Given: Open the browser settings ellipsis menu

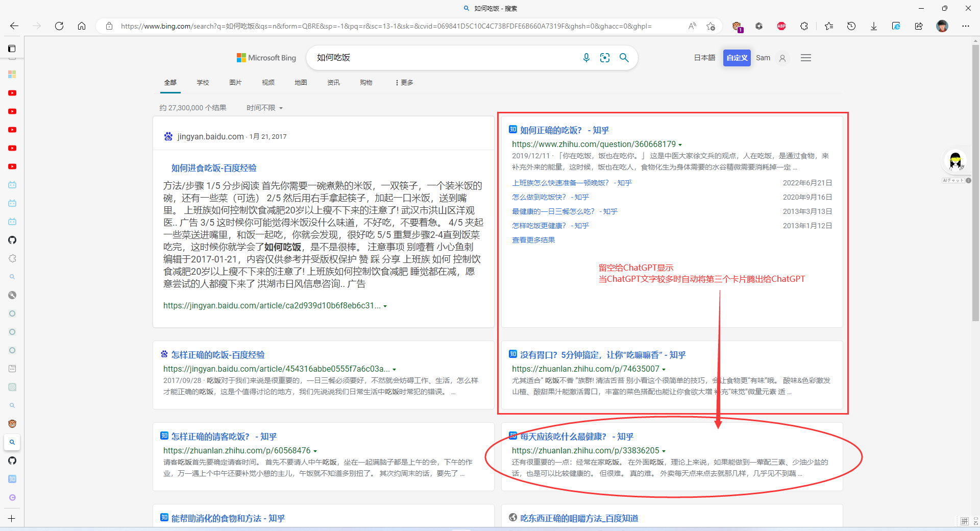Looking at the screenshot, I should (966, 26).
